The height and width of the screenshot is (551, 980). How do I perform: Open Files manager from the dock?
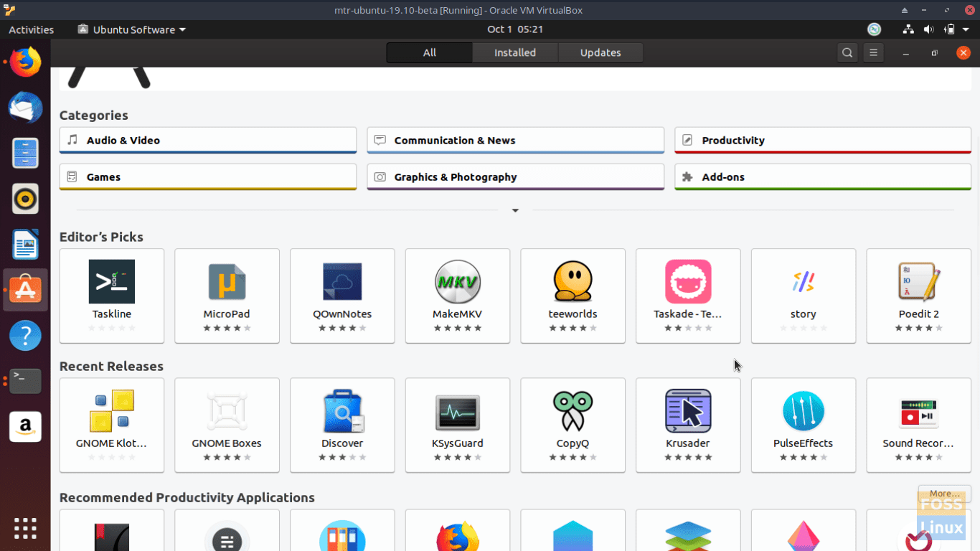(25, 154)
